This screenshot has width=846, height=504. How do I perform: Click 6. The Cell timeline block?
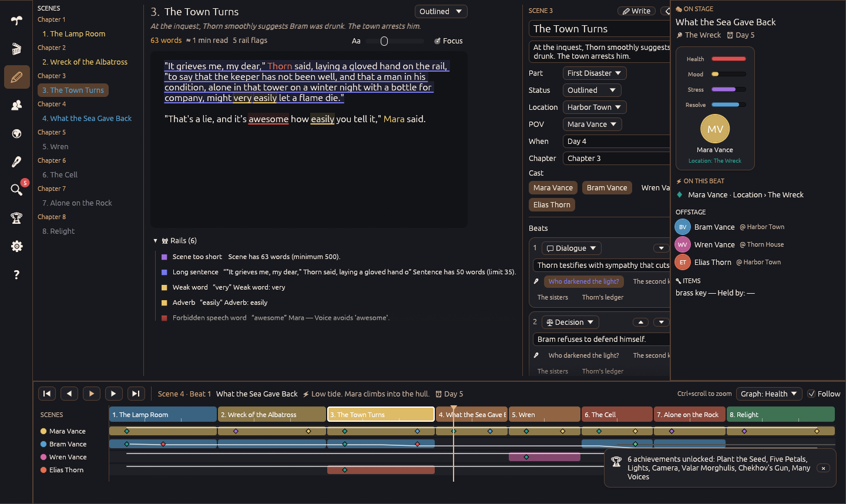(x=617, y=415)
